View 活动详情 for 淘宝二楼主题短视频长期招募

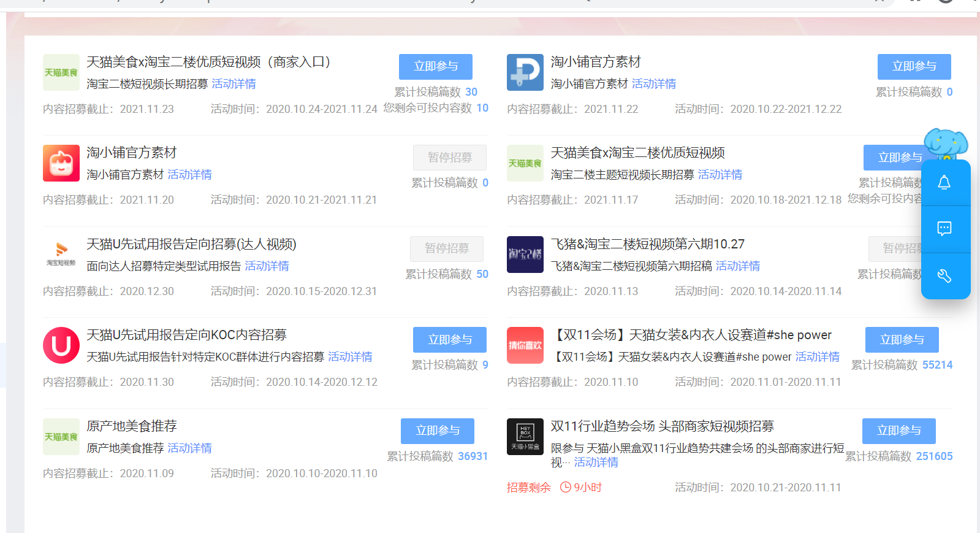[720, 175]
